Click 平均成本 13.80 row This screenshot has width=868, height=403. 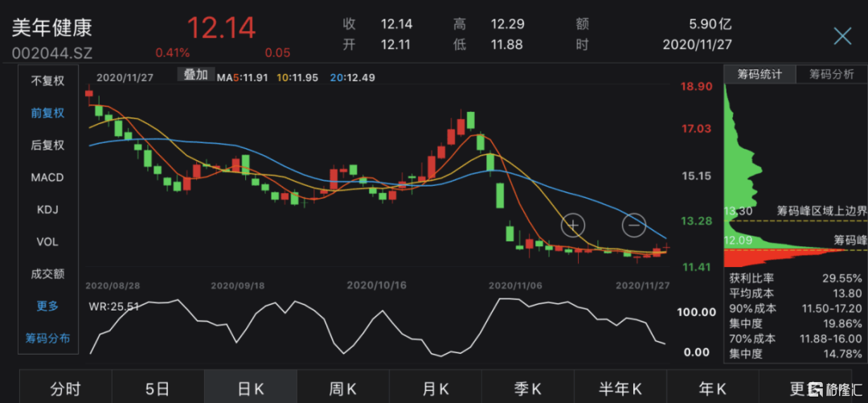click(796, 294)
